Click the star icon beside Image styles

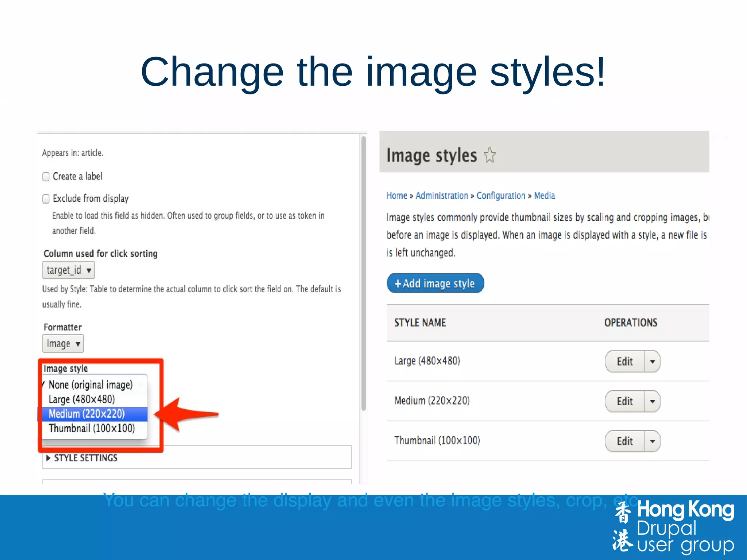tap(489, 155)
